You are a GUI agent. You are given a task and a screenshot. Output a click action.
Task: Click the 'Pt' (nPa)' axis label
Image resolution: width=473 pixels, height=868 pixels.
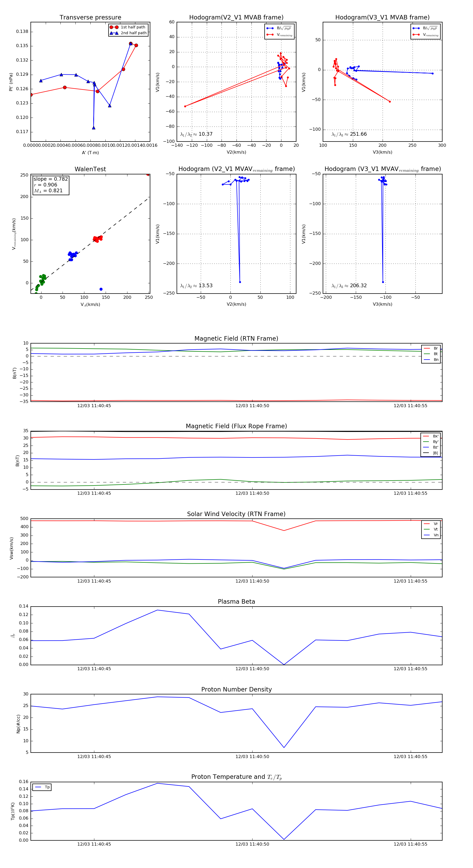pos(11,82)
